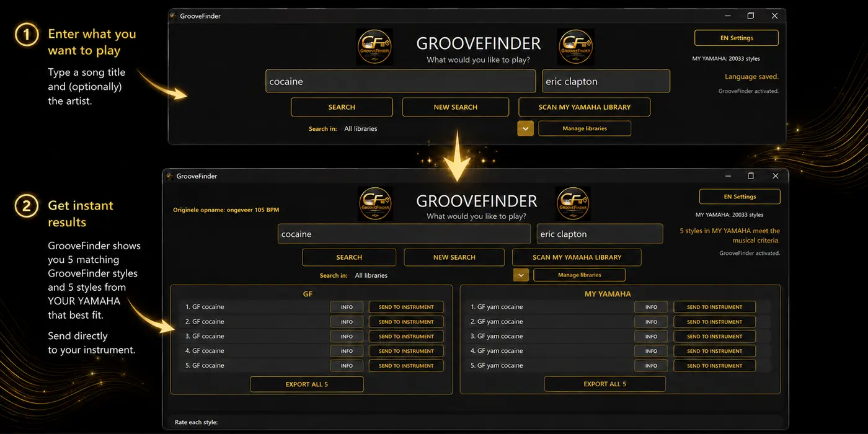868x434 pixels.
Task: Export all 5 GF styles
Action: click(307, 384)
